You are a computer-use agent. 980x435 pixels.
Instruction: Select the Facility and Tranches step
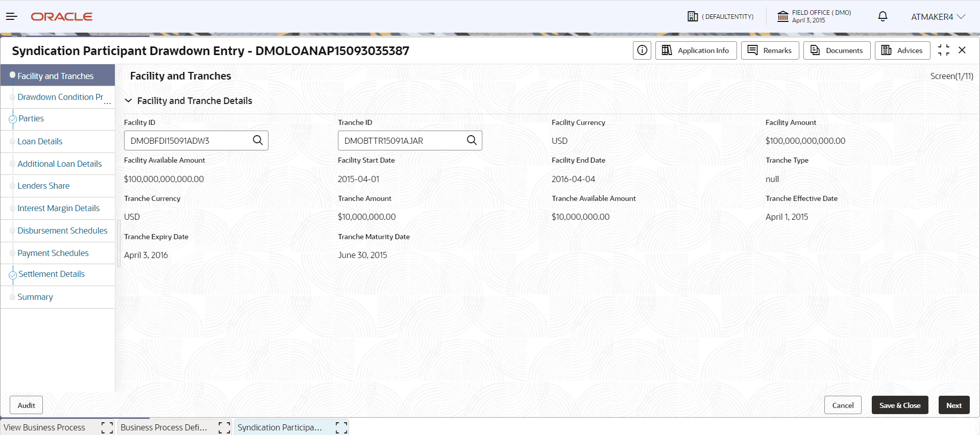tap(58, 75)
